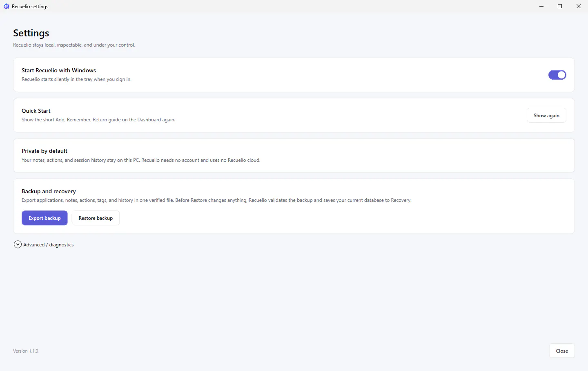This screenshot has height=371, width=588.
Task: Close the settings with Close button
Action: pyautogui.click(x=562, y=351)
